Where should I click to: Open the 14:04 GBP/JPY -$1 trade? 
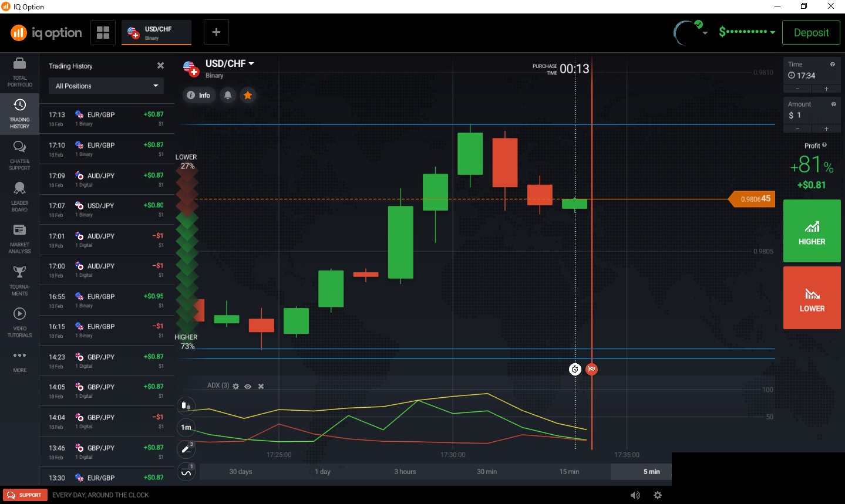pyautogui.click(x=106, y=421)
